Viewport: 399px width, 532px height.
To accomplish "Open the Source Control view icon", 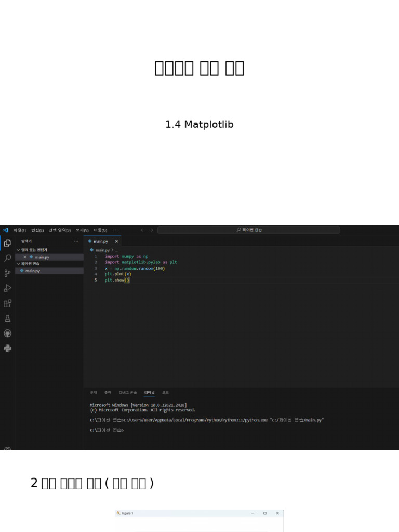I will [7, 273].
